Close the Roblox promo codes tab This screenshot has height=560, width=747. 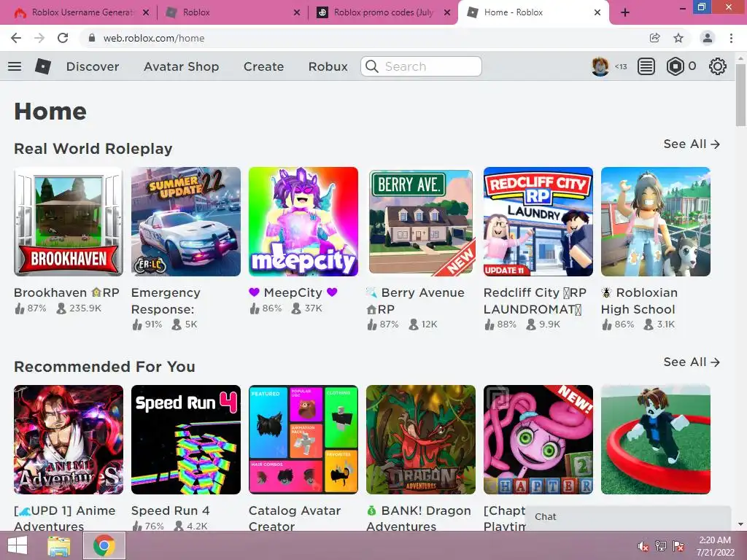pyautogui.click(x=447, y=12)
